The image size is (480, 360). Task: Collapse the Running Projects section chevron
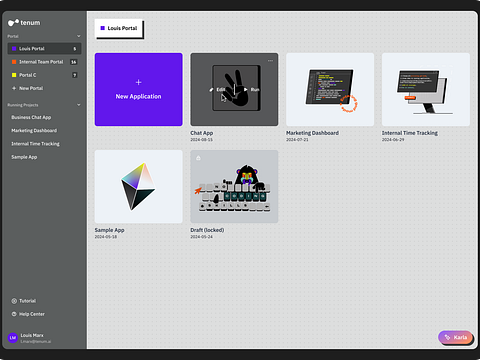click(x=79, y=105)
